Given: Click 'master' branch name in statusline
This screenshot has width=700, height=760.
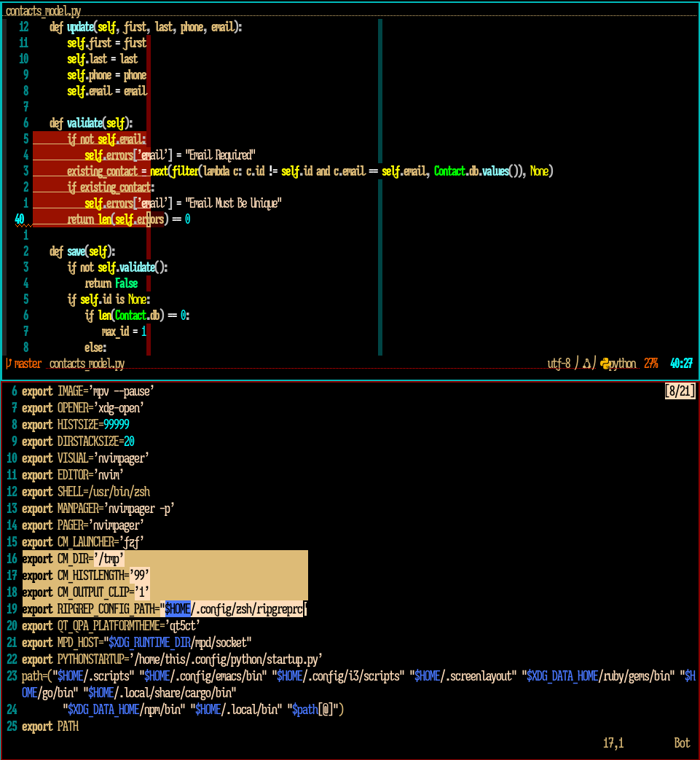Looking at the screenshot, I should 28,363.
